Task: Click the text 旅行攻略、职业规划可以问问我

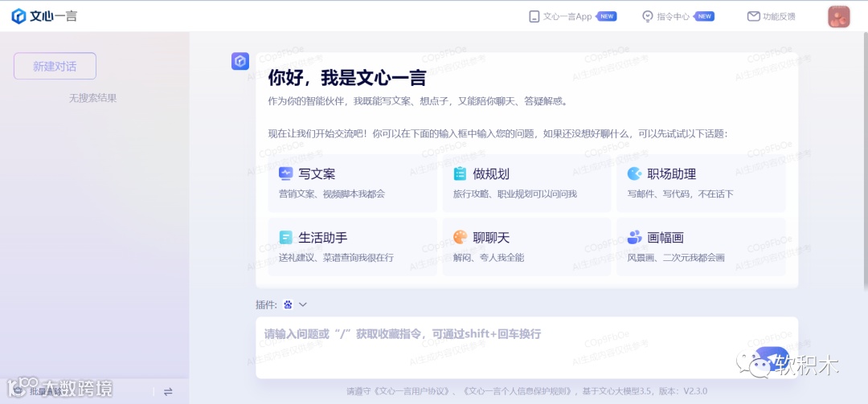Action: 515,194
